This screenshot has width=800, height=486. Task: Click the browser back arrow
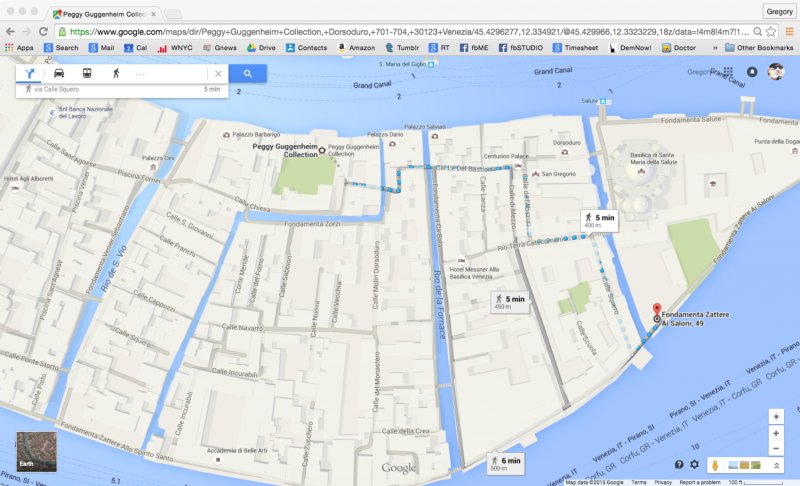[10, 32]
